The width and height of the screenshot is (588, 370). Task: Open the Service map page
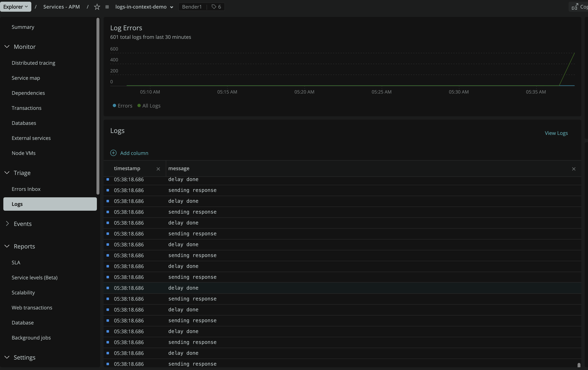coord(26,78)
